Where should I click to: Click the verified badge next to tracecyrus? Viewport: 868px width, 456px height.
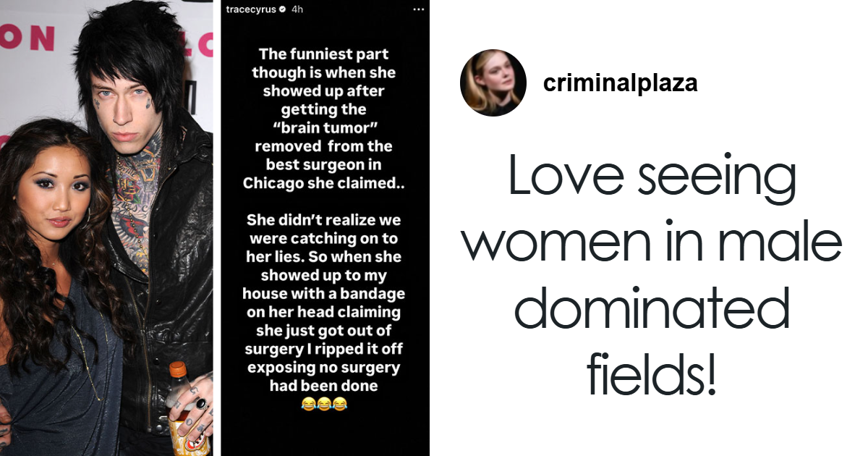pyautogui.click(x=282, y=9)
